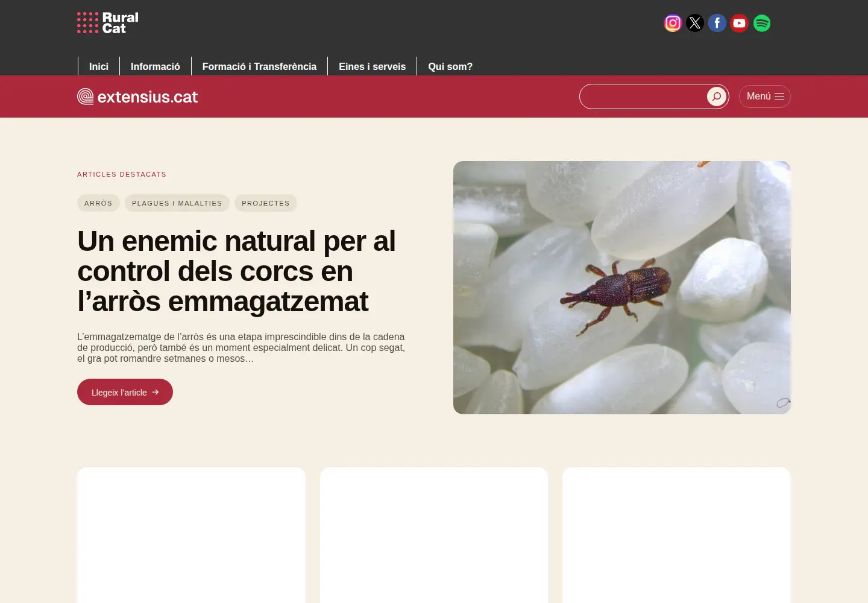Screen dimensions: 868x603
Task: Open the YouTube channel icon
Action: point(740,23)
